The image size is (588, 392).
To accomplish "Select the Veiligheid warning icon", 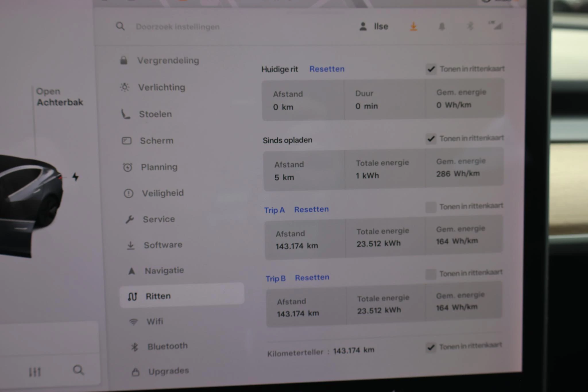I will [129, 193].
